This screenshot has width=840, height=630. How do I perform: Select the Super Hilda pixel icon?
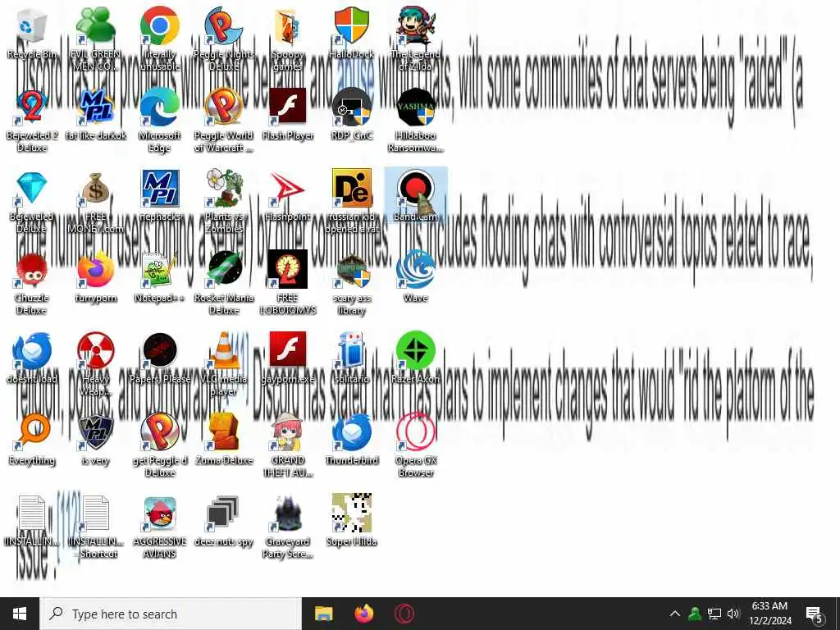(x=352, y=514)
